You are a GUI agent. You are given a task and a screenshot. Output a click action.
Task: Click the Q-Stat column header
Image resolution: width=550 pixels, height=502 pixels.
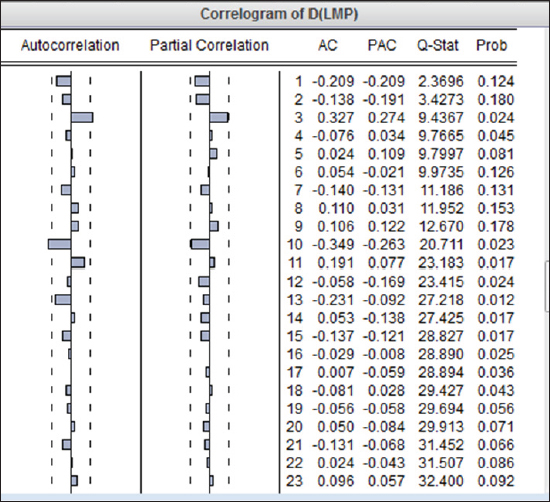[438, 46]
